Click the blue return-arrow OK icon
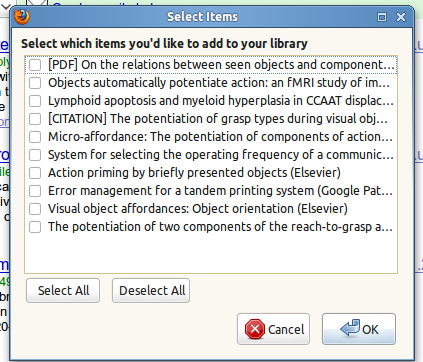The image size is (423, 362). (x=350, y=328)
